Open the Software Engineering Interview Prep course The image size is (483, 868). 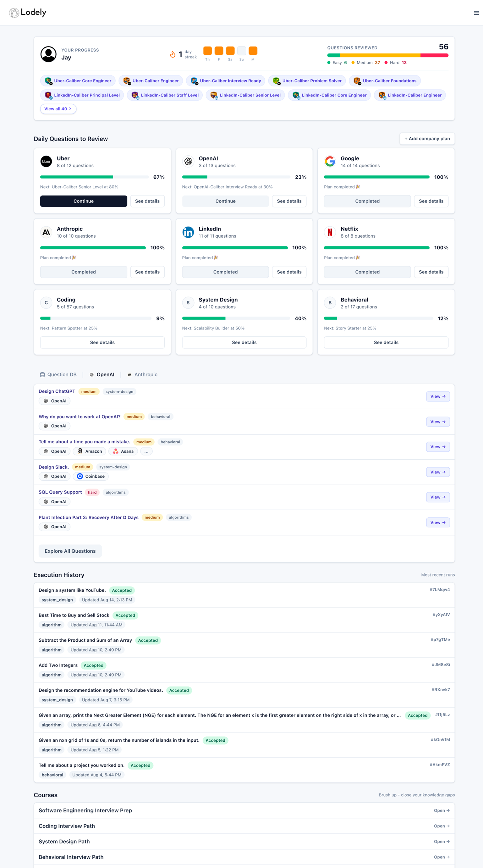click(x=244, y=810)
